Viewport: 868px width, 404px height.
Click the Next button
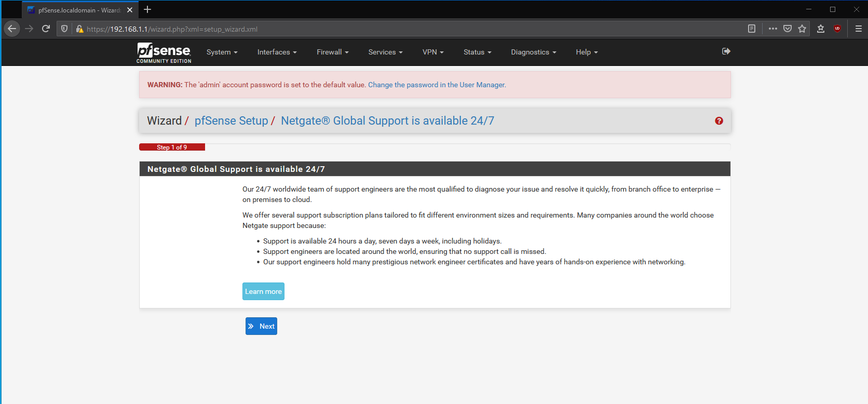click(x=261, y=326)
